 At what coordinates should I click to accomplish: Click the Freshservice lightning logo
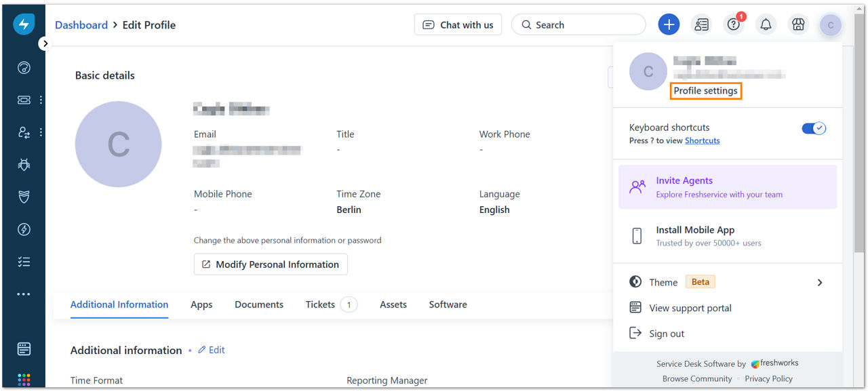[24, 24]
